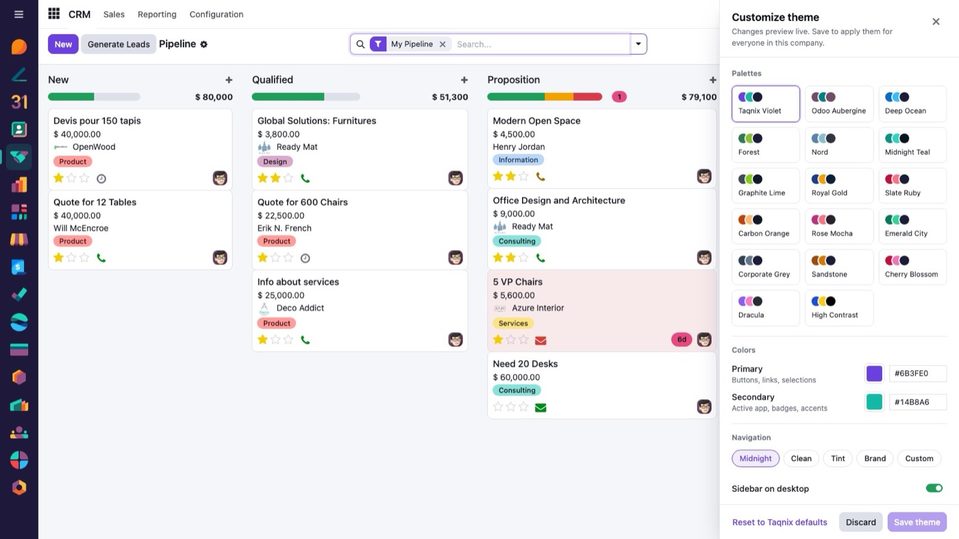Select Clean navigation style
This screenshot has height=539, width=959.
(x=801, y=458)
